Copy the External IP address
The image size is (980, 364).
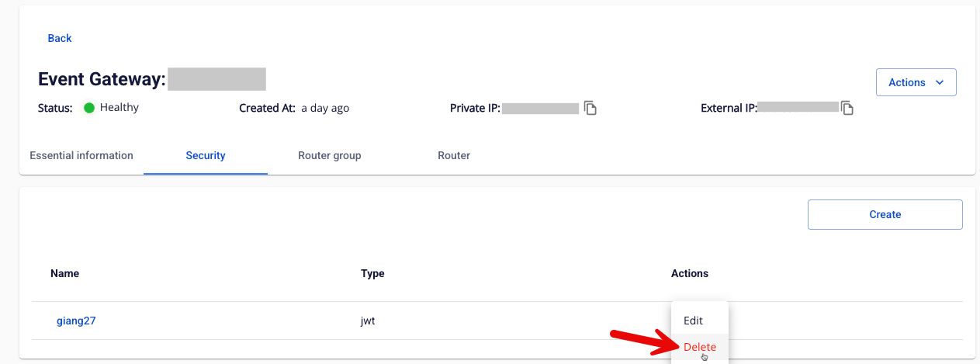tap(847, 109)
